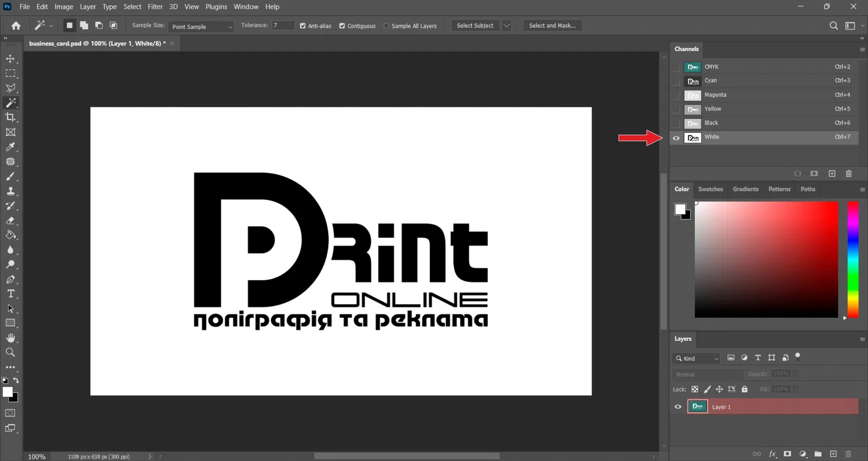Toggle Quick Mask mode icon

pyautogui.click(x=10, y=413)
